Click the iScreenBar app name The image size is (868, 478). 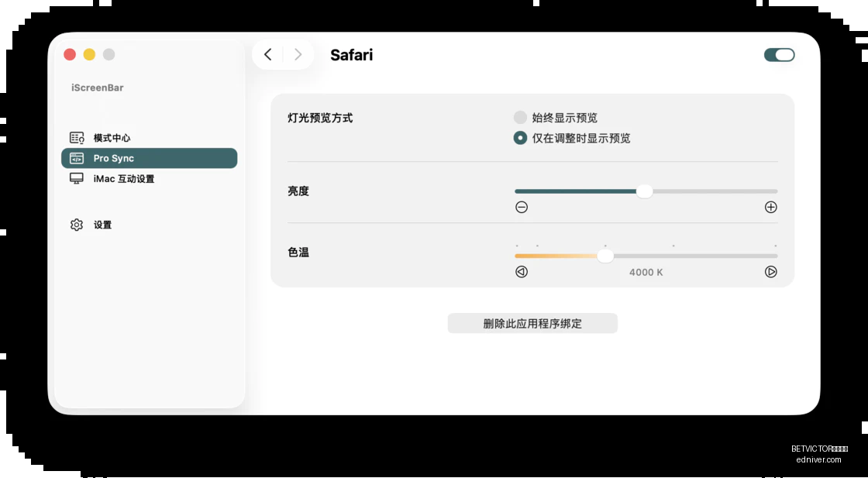click(x=98, y=88)
